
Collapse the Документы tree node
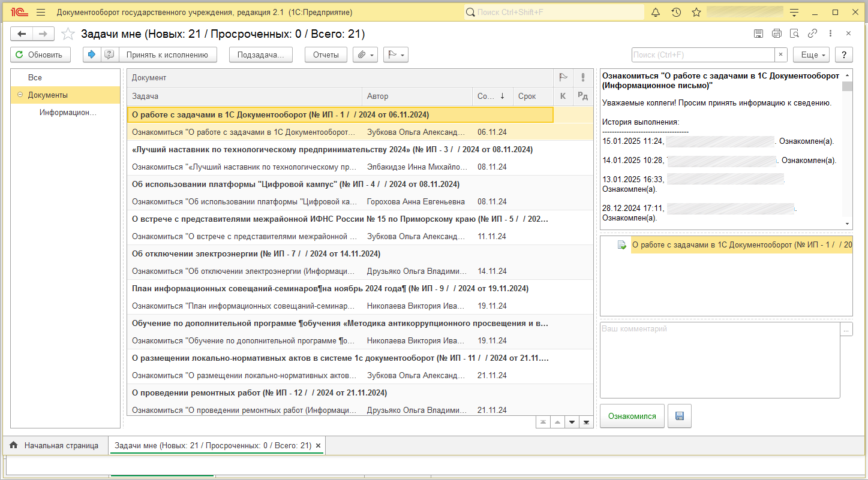coord(20,95)
